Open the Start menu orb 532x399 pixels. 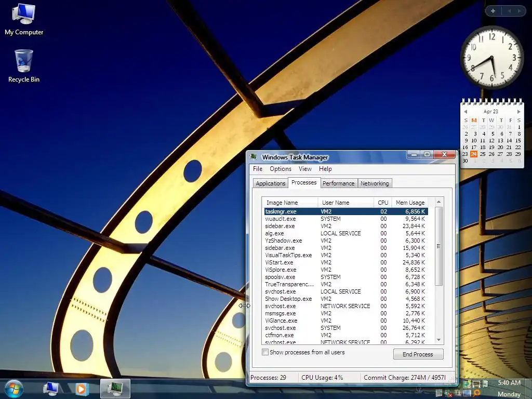pos(14,389)
